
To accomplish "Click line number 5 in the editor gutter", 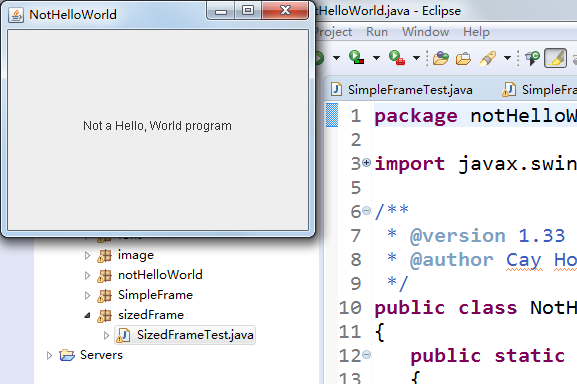I will pyautogui.click(x=356, y=188).
